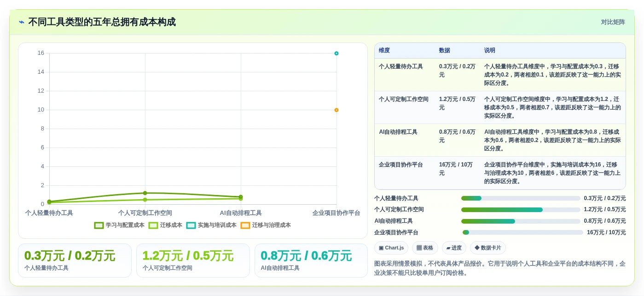644x296 pixels.
Task: Click the AI自动排程工具 x-axis label
Action: pyautogui.click(x=241, y=213)
